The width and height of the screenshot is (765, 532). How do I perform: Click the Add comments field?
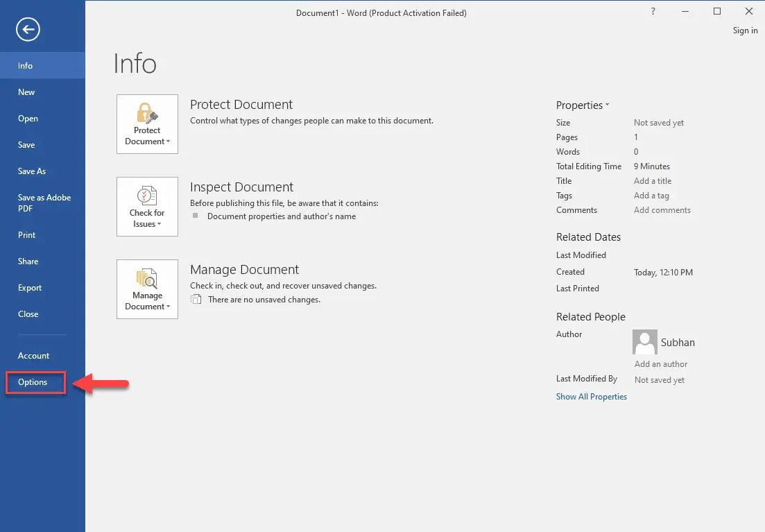[662, 210]
